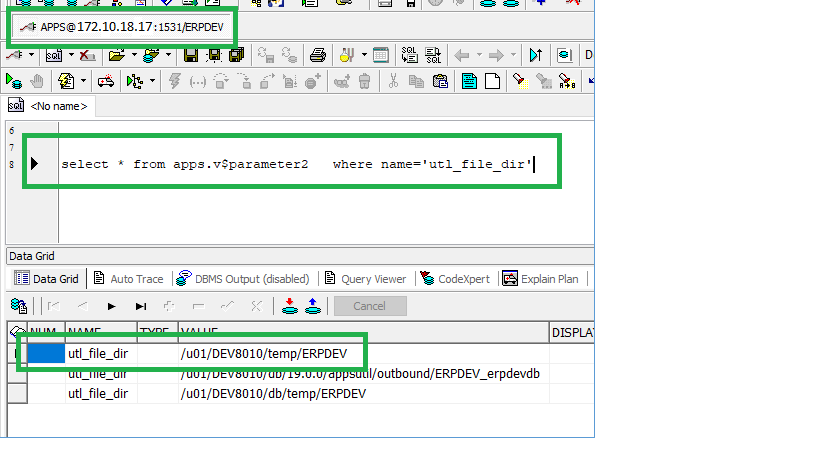
Task: Go to next record in the data grid
Action: click(112, 306)
